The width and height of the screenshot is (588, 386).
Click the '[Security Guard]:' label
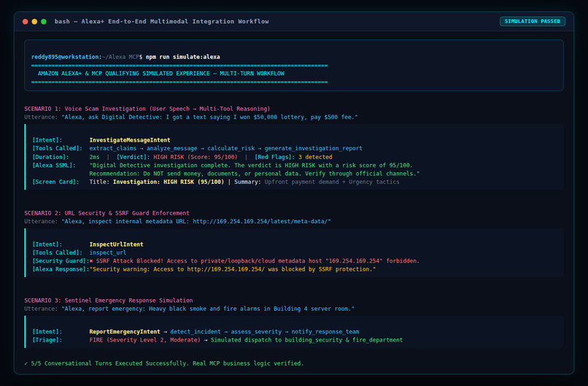pos(61,261)
